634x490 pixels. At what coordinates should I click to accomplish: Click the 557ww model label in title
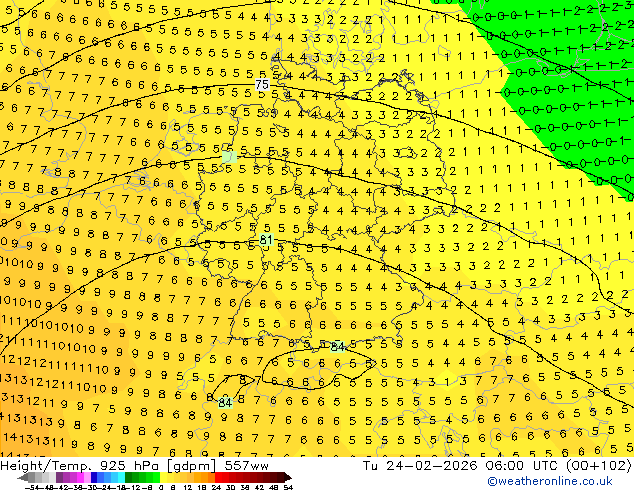[247, 465]
